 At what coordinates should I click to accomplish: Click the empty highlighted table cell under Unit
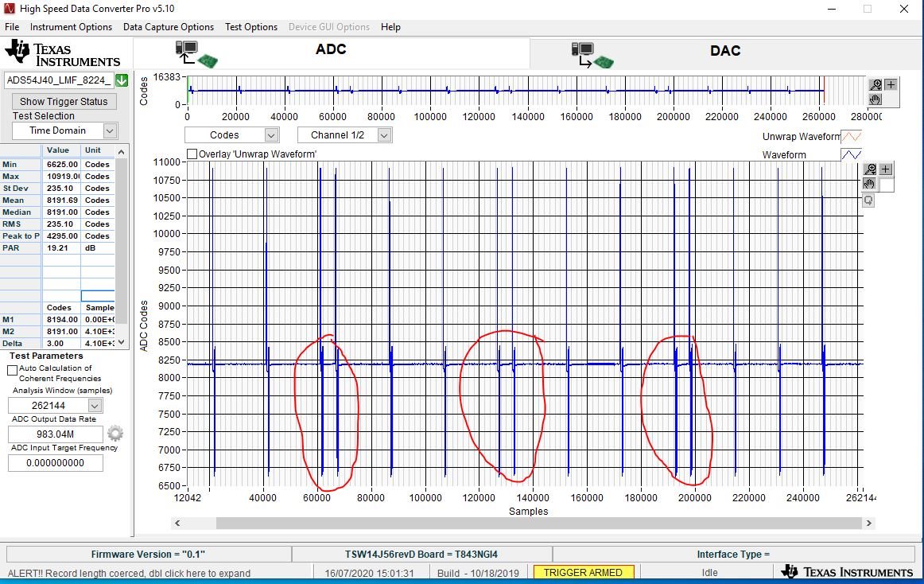click(98, 296)
